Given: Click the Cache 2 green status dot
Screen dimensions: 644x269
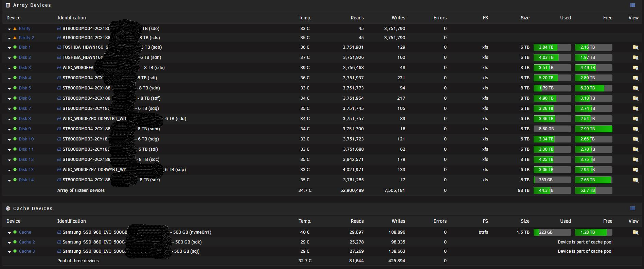Looking at the screenshot, I should point(15,242).
